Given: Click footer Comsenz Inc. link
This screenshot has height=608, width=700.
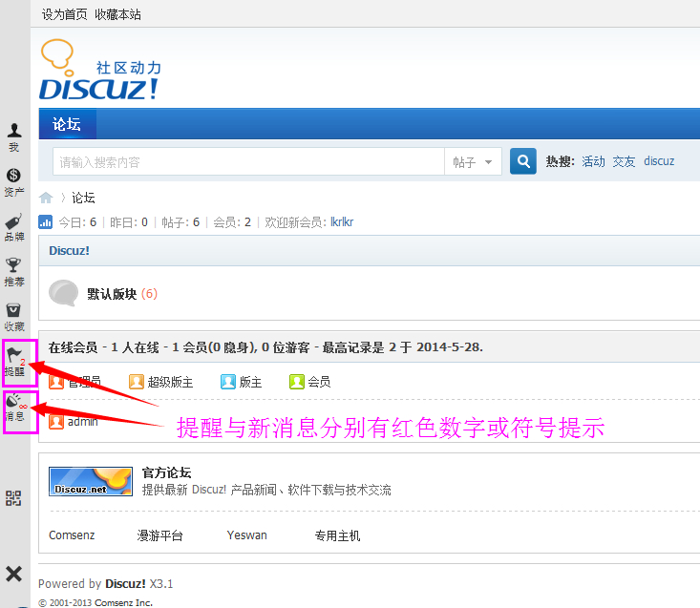Looking at the screenshot, I should point(123,602).
